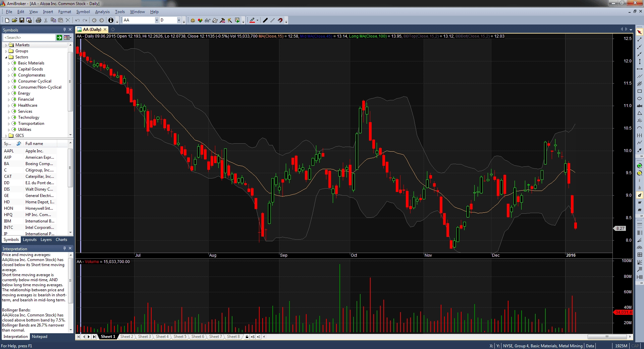This screenshot has width=644, height=349.
Task: Select the Fibonacci retracement lines tool
Action: 640,225
